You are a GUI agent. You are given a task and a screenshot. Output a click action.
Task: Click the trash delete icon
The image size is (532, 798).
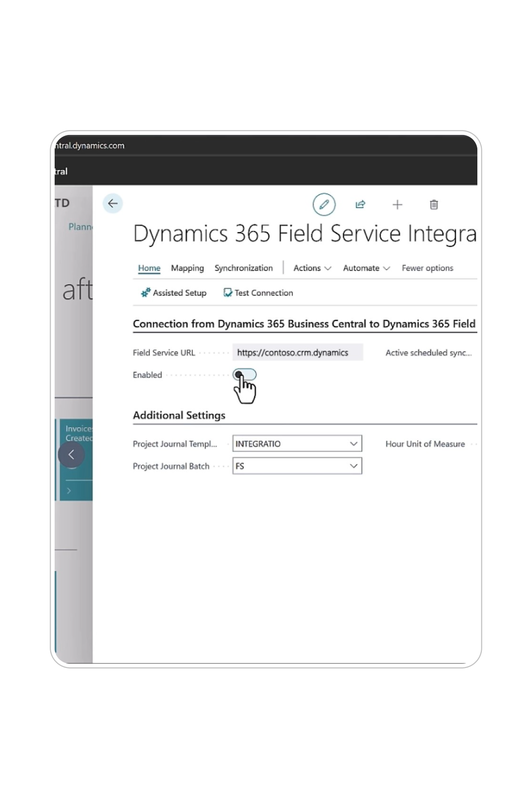pos(434,204)
